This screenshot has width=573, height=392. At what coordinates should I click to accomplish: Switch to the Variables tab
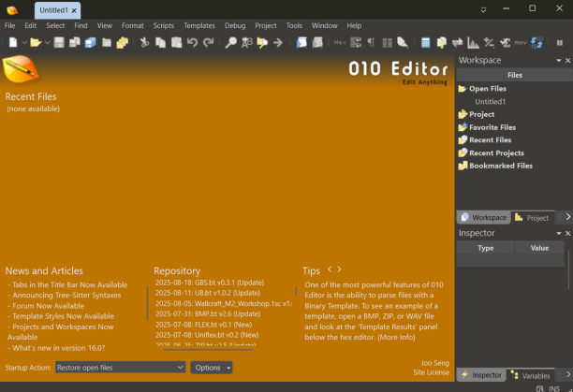coord(531,375)
